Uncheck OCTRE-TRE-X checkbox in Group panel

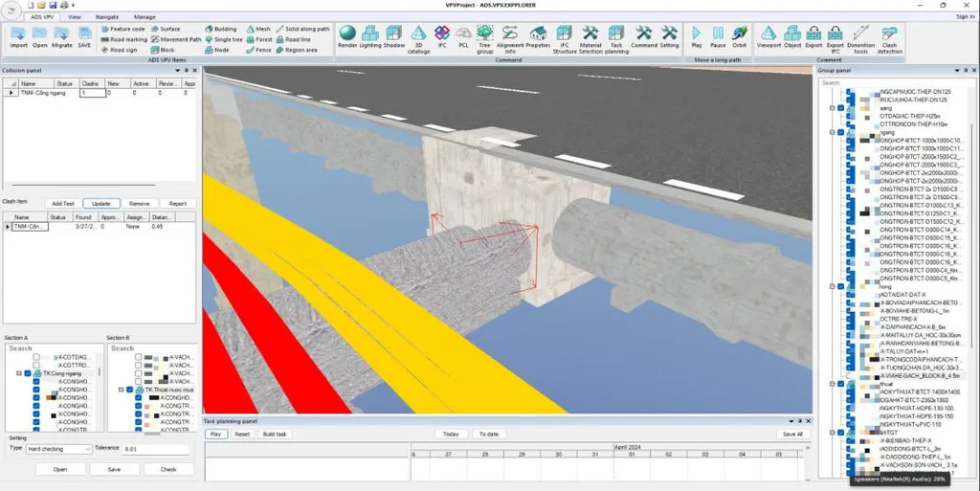click(851, 319)
